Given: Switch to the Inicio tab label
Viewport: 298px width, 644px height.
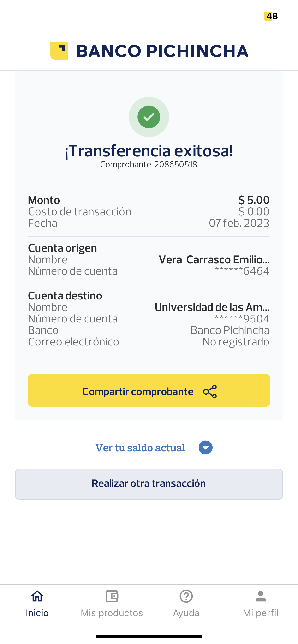Looking at the screenshot, I should click(37, 613).
